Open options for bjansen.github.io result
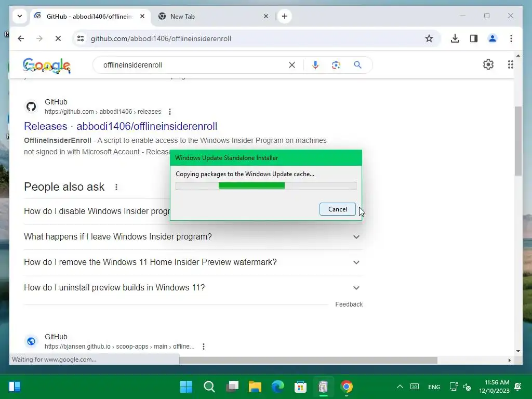The image size is (532, 399). click(204, 347)
